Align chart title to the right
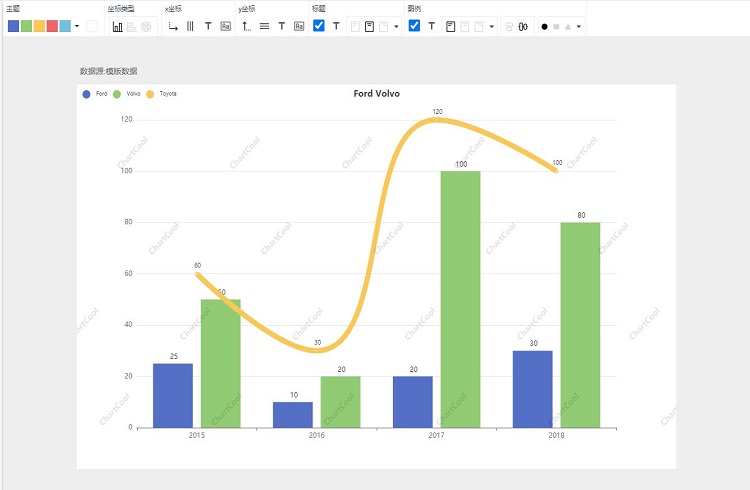Screen dimensions: 750x490 pyautogui.click(x=384, y=26)
